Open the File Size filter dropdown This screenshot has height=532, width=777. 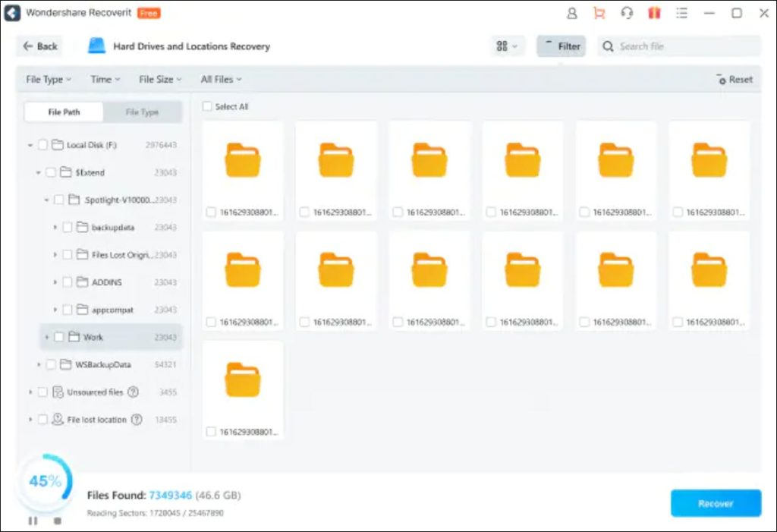coord(160,80)
